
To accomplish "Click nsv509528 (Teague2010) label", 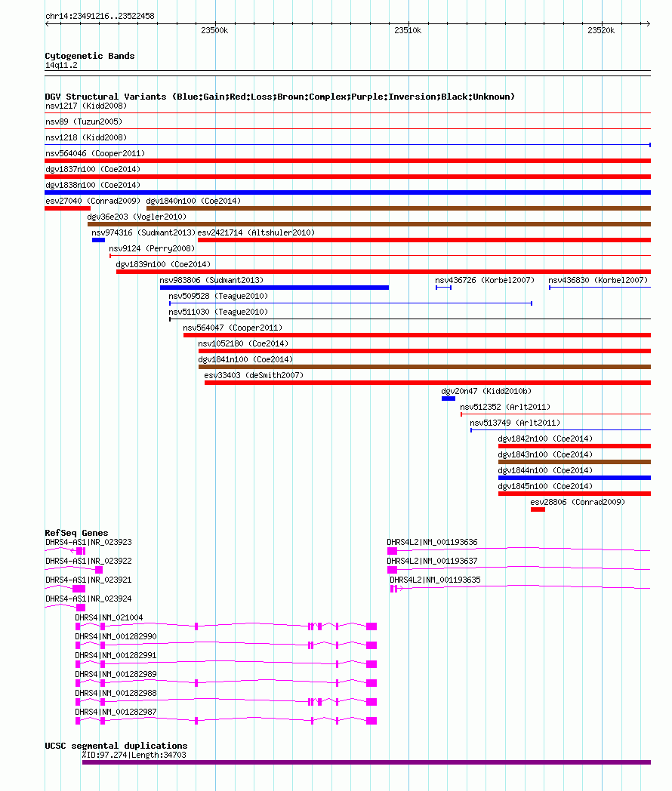I will (x=218, y=296).
